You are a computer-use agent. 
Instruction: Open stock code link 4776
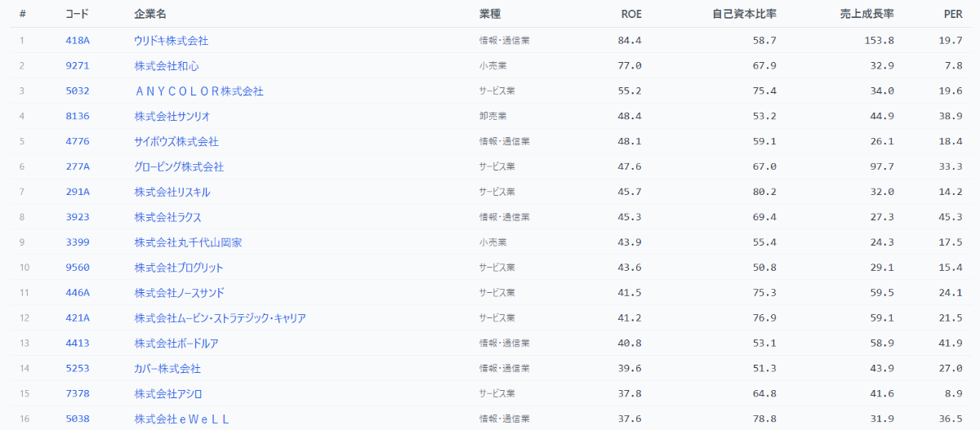[x=78, y=141]
